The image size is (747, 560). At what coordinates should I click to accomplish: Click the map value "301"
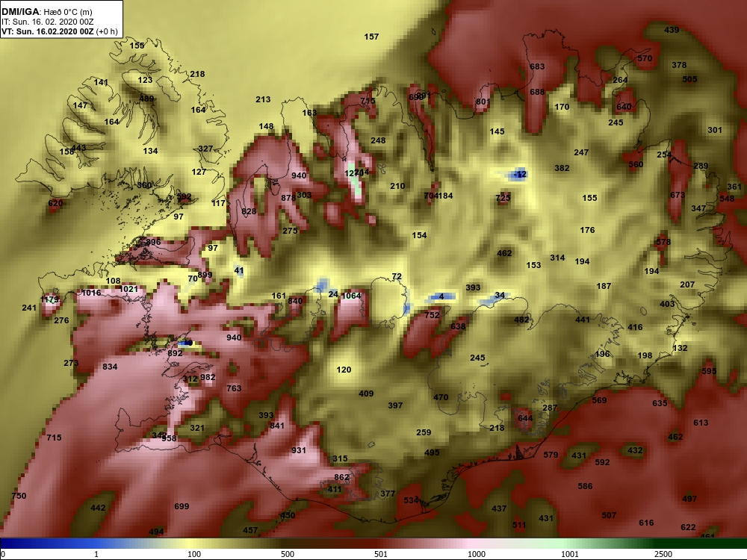point(715,130)
